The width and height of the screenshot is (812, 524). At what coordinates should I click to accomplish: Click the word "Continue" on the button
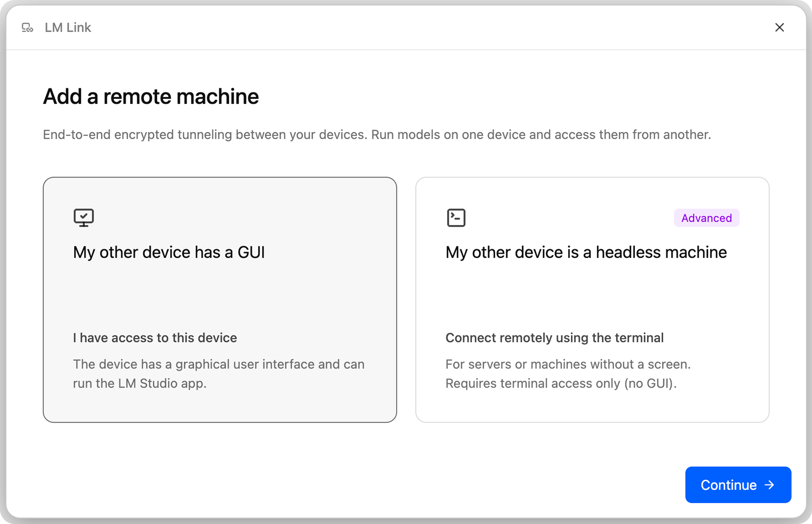coord(728,485)
